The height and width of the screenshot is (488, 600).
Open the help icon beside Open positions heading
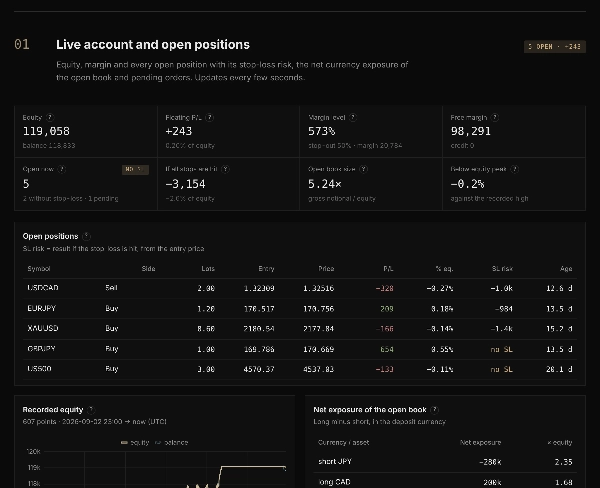(86, 236)
